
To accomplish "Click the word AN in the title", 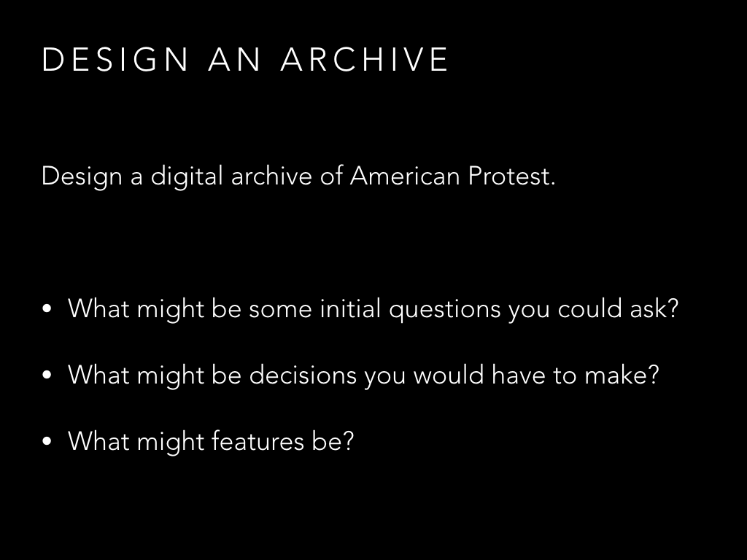I will click(235, 60).
